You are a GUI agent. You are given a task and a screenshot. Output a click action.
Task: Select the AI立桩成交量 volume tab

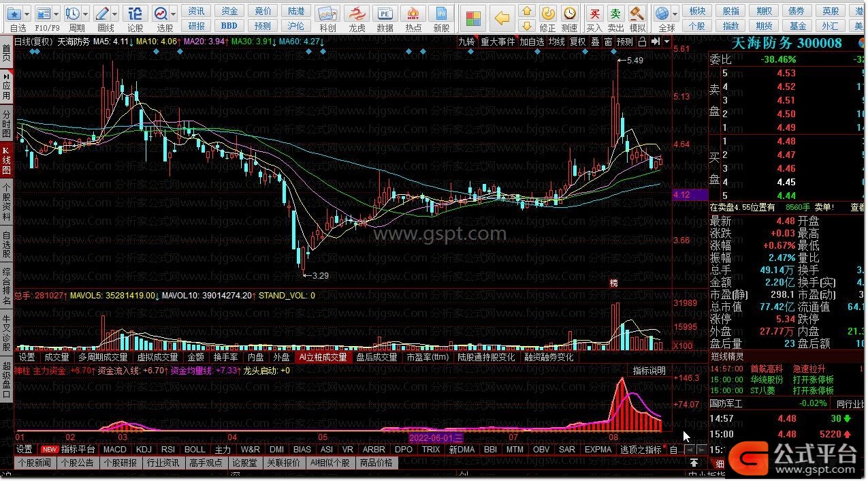click(x=323, y=357)
